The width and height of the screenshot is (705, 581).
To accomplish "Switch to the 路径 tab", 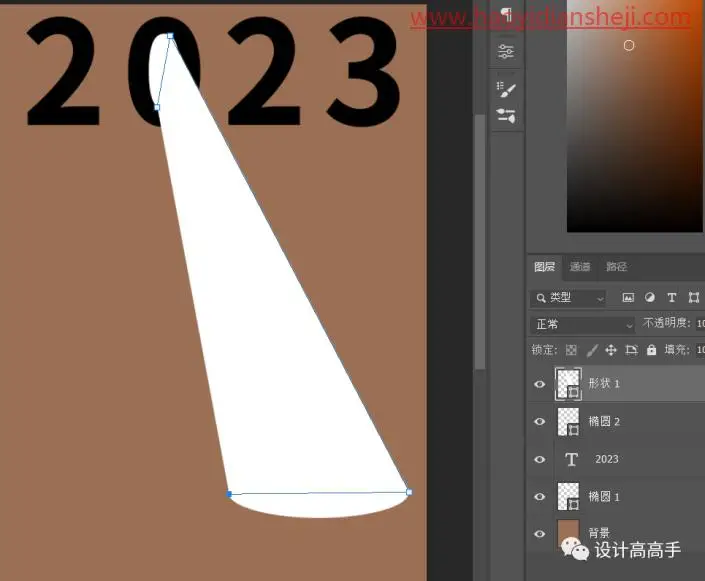I will [x=616, y=267].
